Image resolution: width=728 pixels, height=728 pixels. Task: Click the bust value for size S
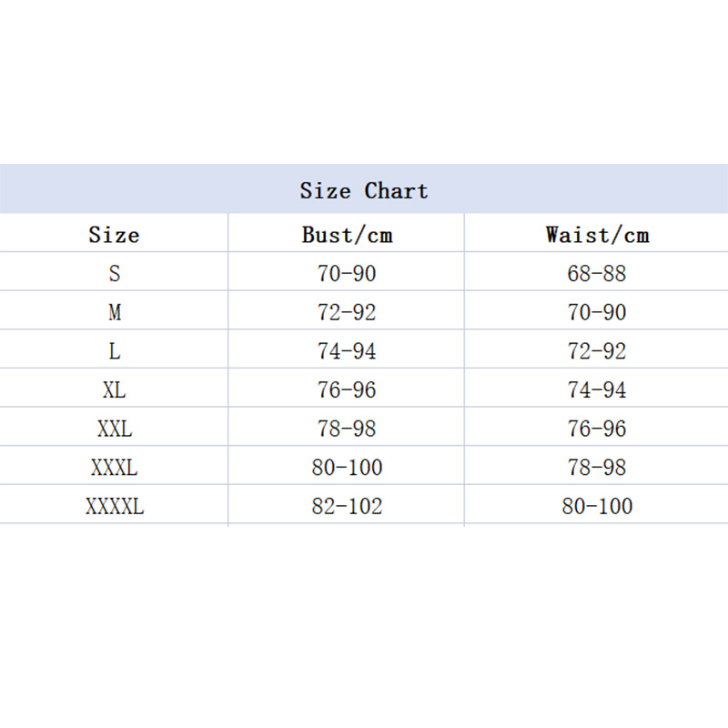347,273
